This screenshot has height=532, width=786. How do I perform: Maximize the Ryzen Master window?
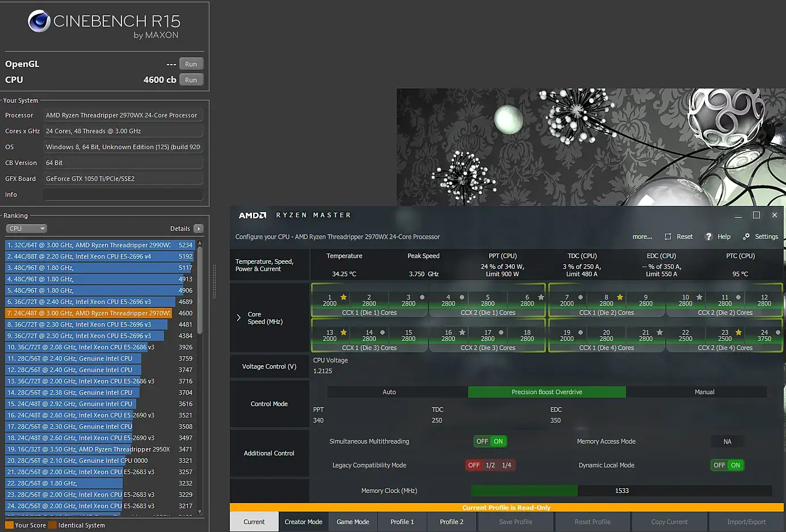(756, 215)
